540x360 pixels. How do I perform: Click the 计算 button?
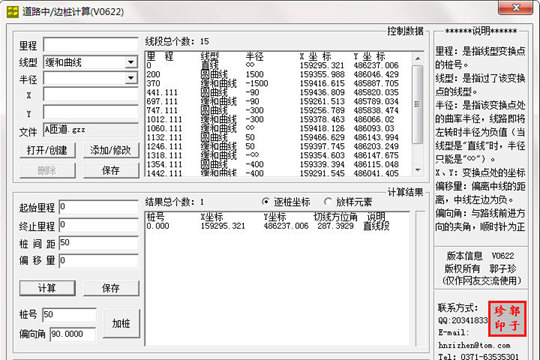[47, 288]
